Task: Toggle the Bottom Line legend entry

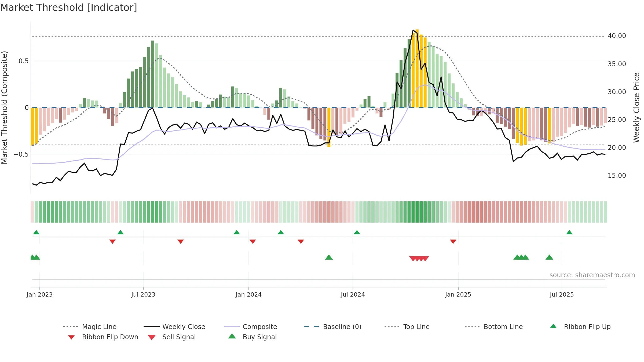Action: click(494, 327)
